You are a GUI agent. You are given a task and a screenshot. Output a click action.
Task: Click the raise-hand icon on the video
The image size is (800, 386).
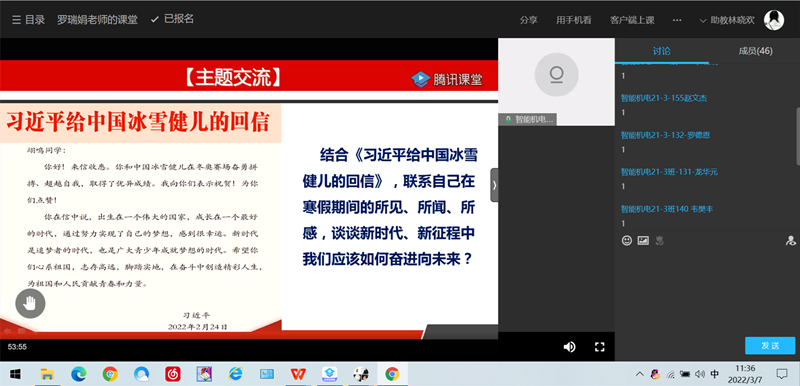point(30,304)
